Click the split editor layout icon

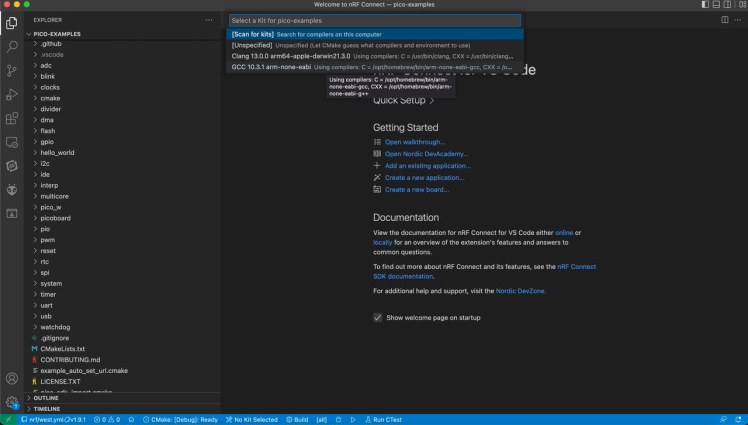(x=725, y=20)
